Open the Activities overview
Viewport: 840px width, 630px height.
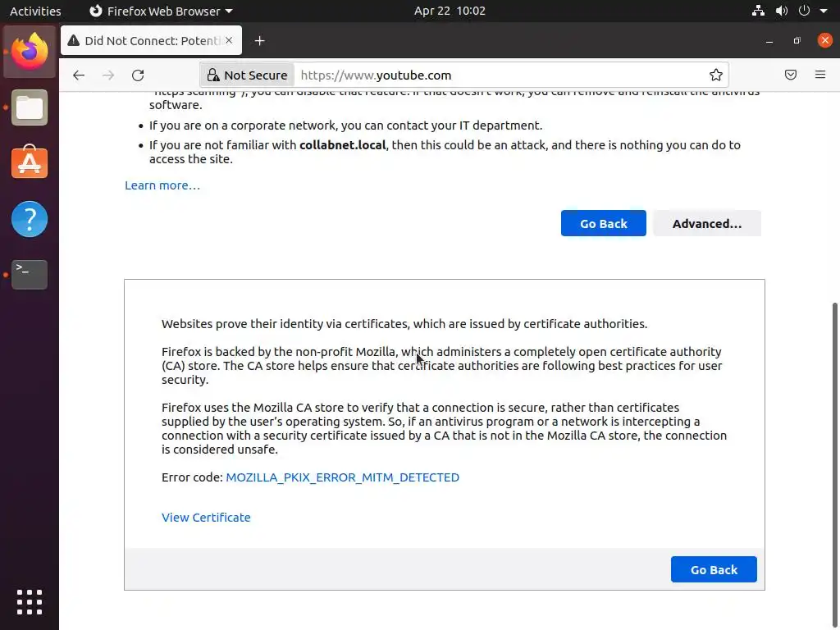(x=35, y=11)
